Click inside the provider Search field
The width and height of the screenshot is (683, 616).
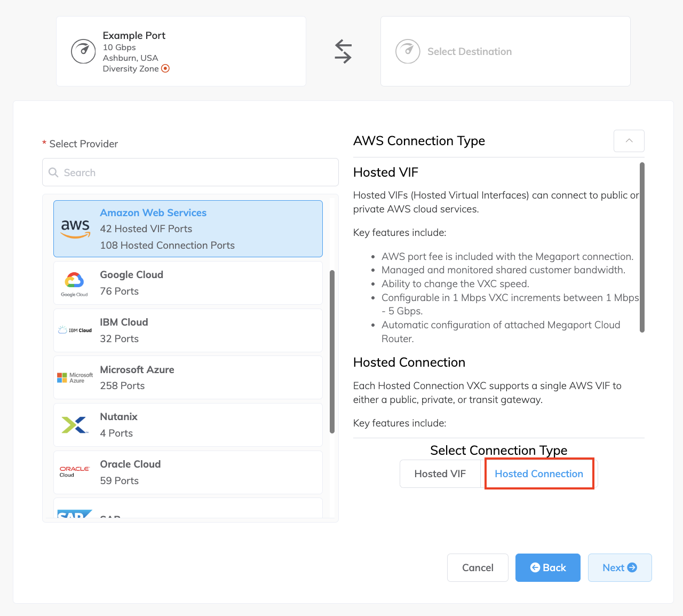click(190, 172)
